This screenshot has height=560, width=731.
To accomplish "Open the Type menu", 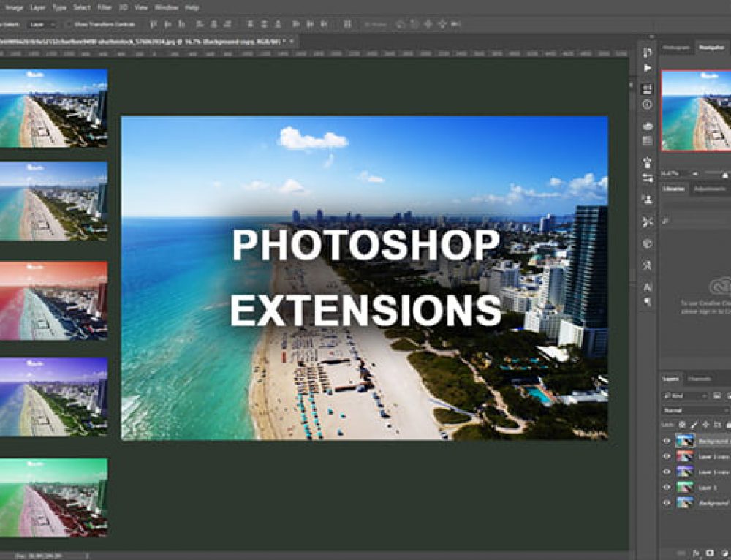I will [59, 7].
